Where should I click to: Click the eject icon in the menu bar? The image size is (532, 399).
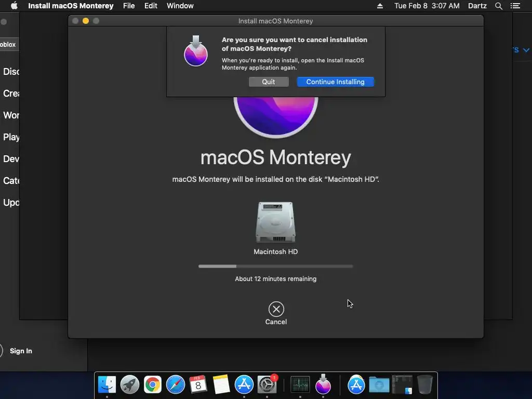[380, 6]
